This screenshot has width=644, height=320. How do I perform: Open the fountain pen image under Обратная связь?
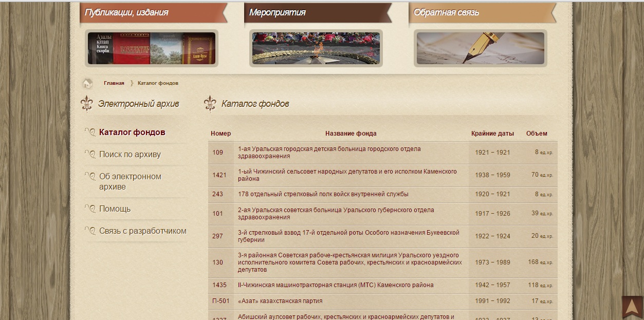click(x=480, y=48)
